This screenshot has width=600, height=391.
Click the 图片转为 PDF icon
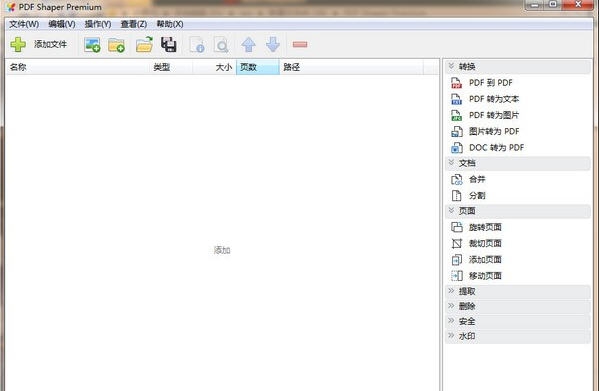point(457,132)
